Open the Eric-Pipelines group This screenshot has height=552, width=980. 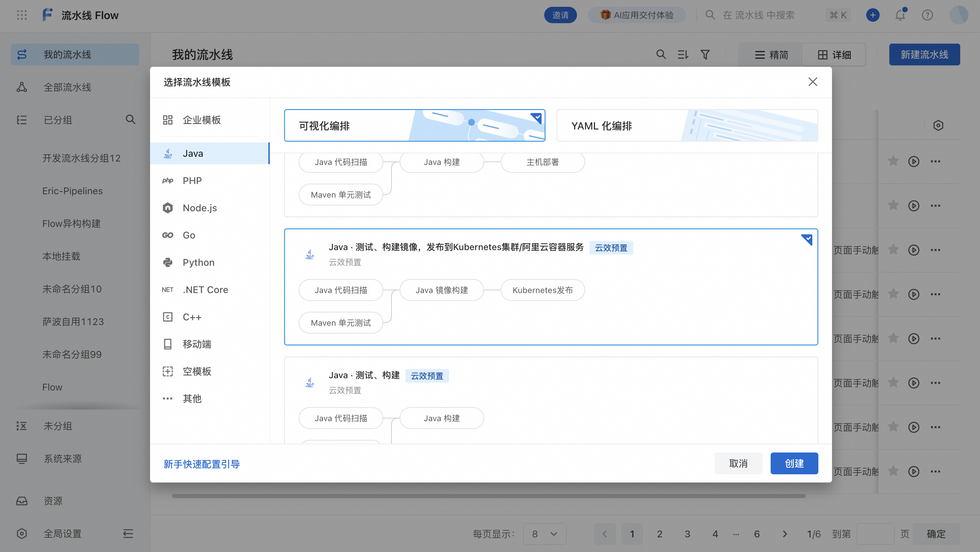tap(73, 191)
